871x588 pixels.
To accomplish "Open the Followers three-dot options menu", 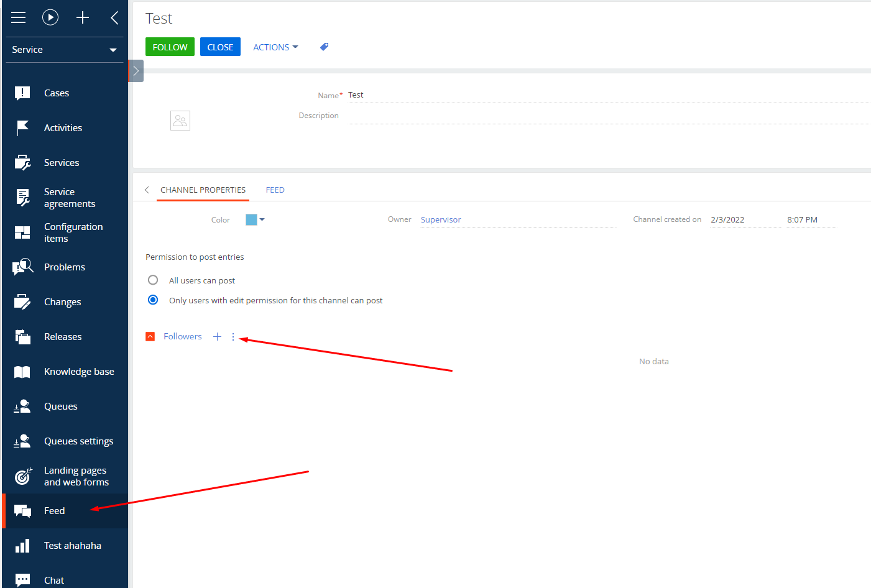I will (x=233, y=337).
